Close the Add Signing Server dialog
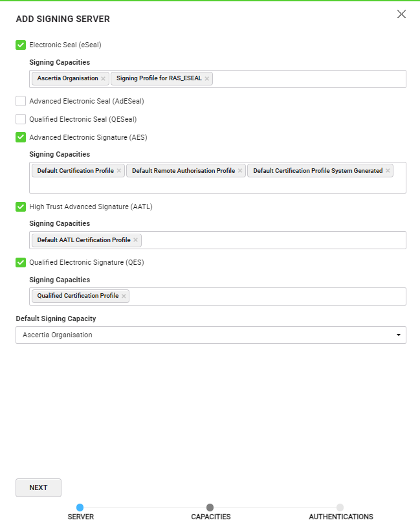 click(x=401, y=14)
